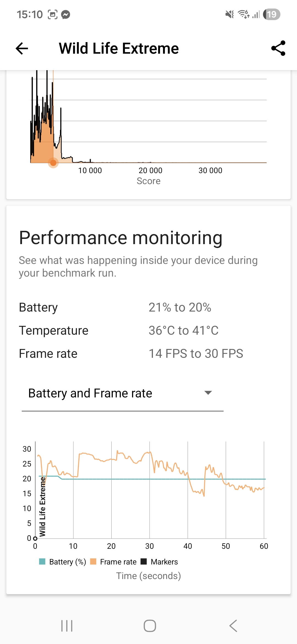Toggle Battery (%) series in legend

click(62, 562)
